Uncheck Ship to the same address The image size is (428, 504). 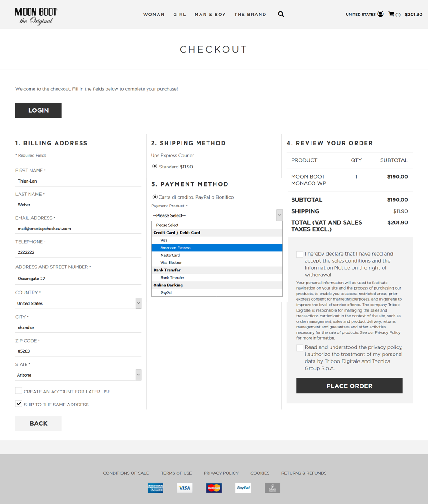19,404
